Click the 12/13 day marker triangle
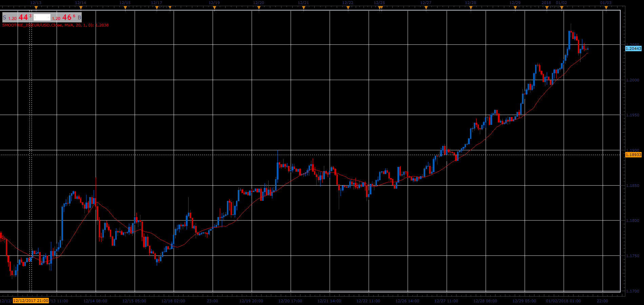This screenshot has height=305, width=644. pos(36,8)
